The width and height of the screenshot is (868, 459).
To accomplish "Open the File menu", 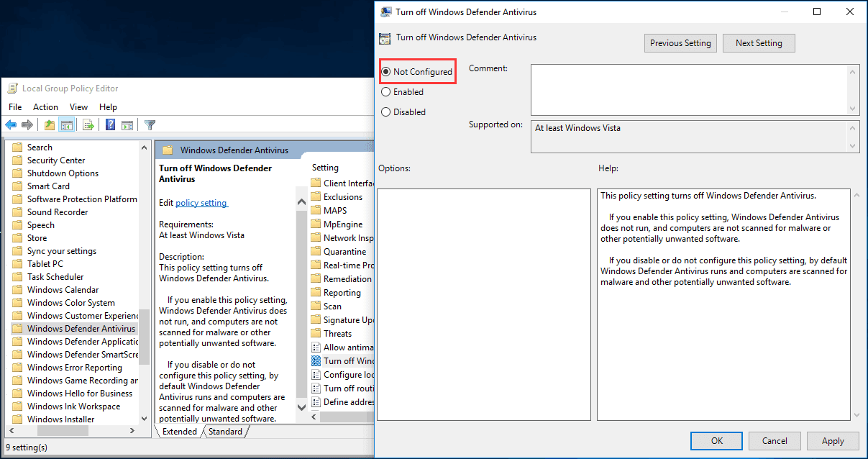I will (15, 107).
